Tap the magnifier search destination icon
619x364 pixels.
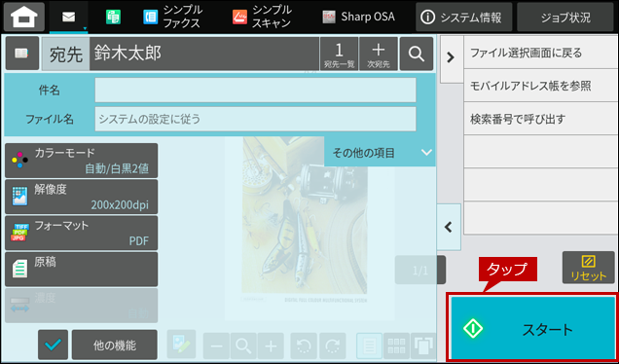pyautogui.click(x=417, y=54)
